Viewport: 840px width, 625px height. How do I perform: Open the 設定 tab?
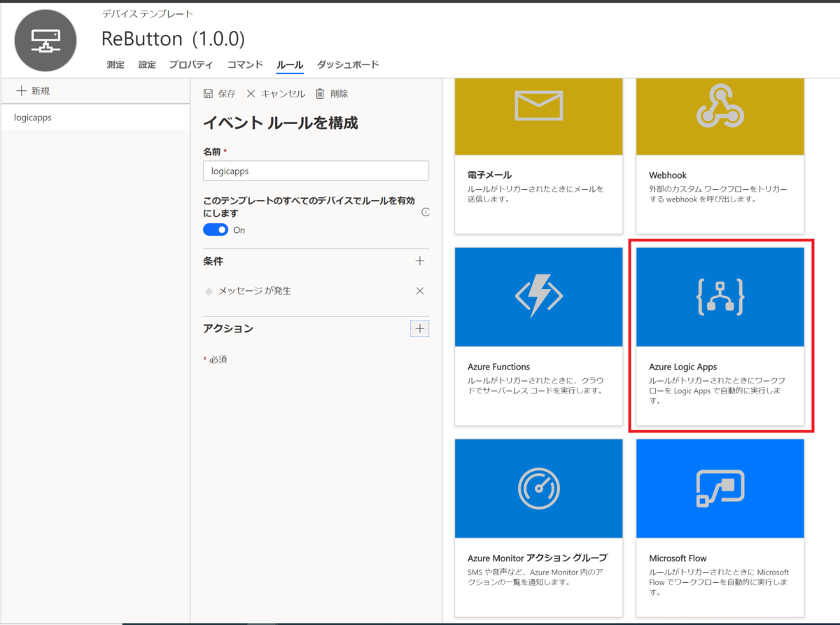[x=147, y=65]
